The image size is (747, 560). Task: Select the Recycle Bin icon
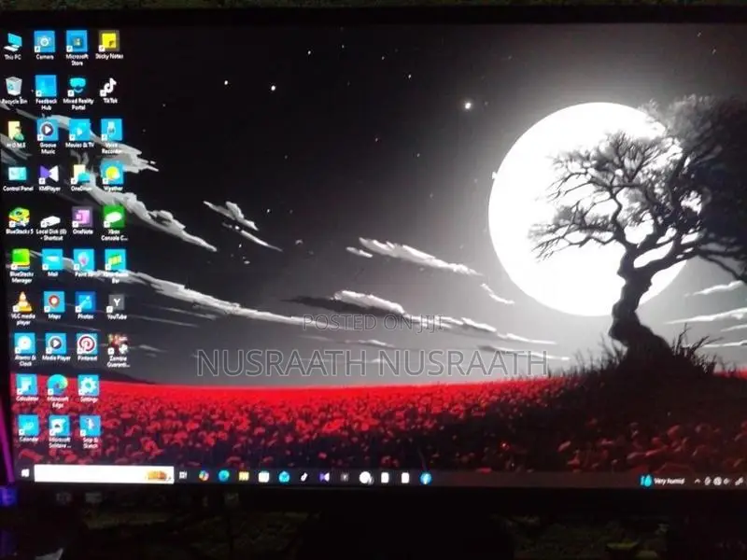pos(14,91)
